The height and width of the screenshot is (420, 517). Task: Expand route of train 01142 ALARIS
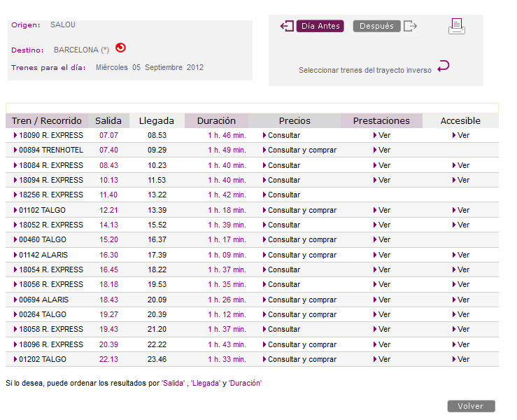(41, 255)
